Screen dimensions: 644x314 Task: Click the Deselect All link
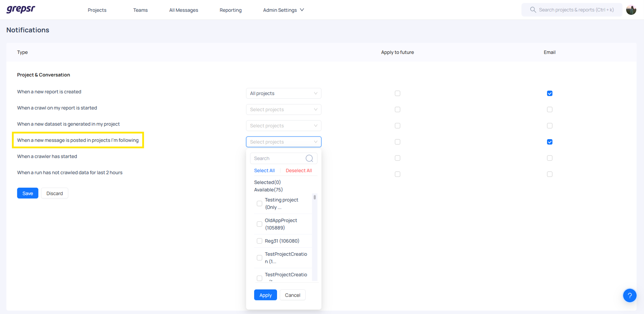pyautogui.click(x=298, y=171)
